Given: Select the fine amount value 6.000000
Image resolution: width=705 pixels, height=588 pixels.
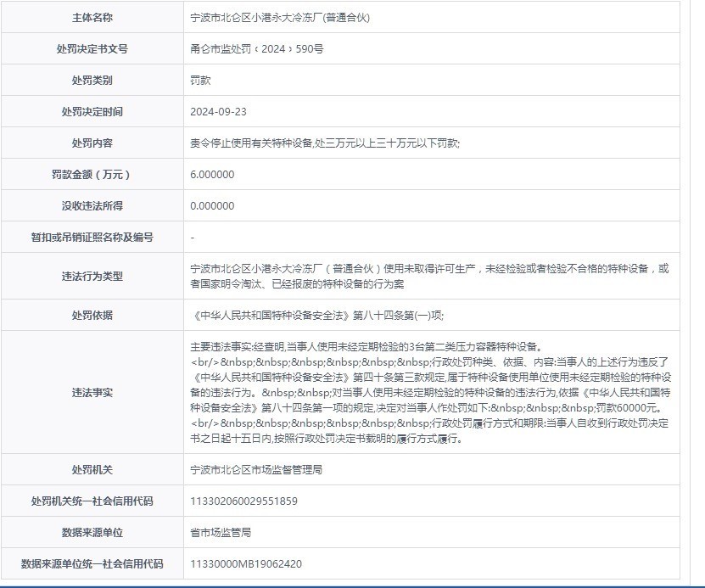Looking at the screenshot, I should click(x=213, y=175).
